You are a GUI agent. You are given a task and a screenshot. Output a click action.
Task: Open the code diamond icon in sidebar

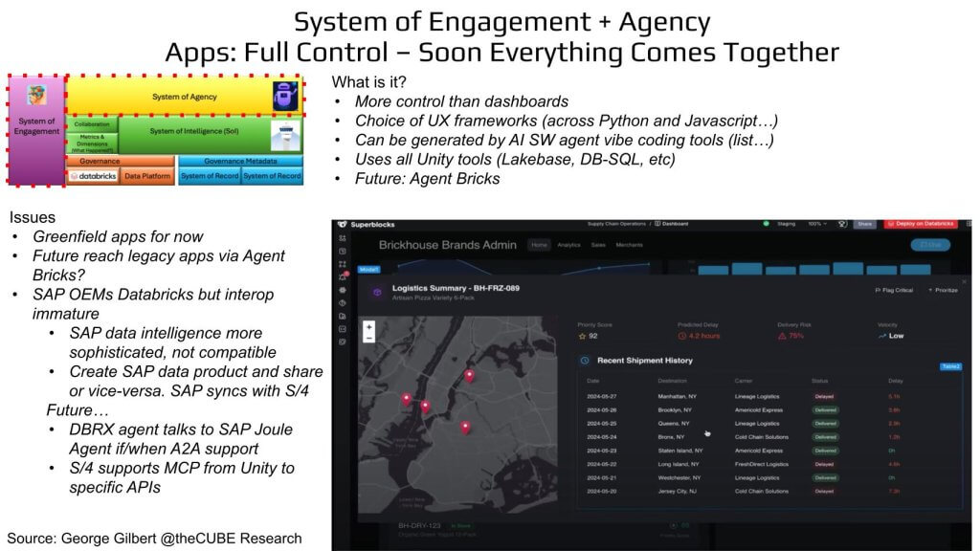pos(343,303)
